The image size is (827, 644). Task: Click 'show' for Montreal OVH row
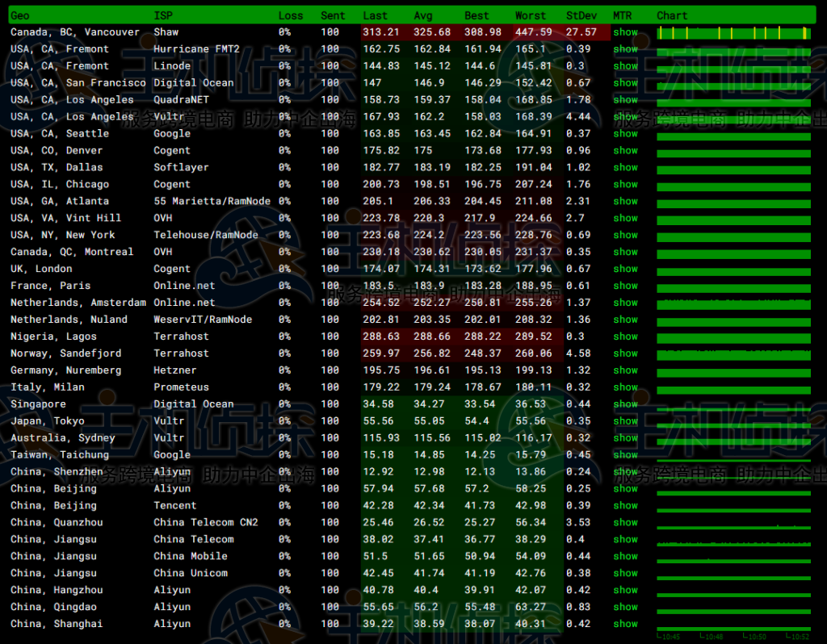coord(625,251)
